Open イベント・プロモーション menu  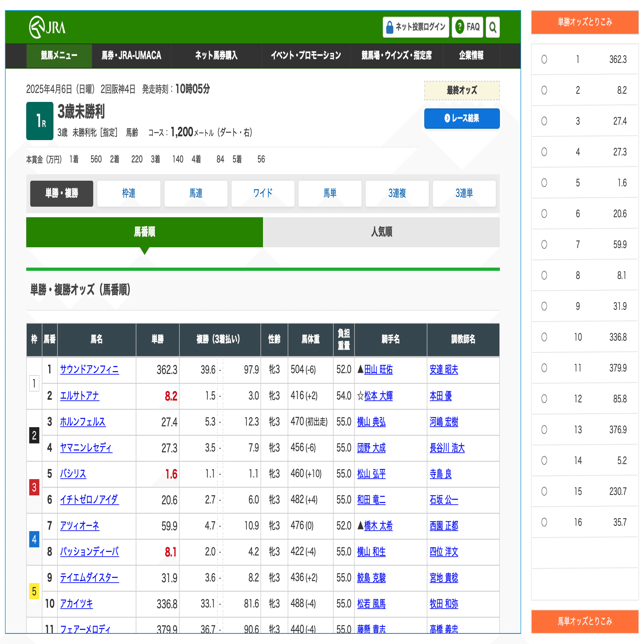point(306,56)
